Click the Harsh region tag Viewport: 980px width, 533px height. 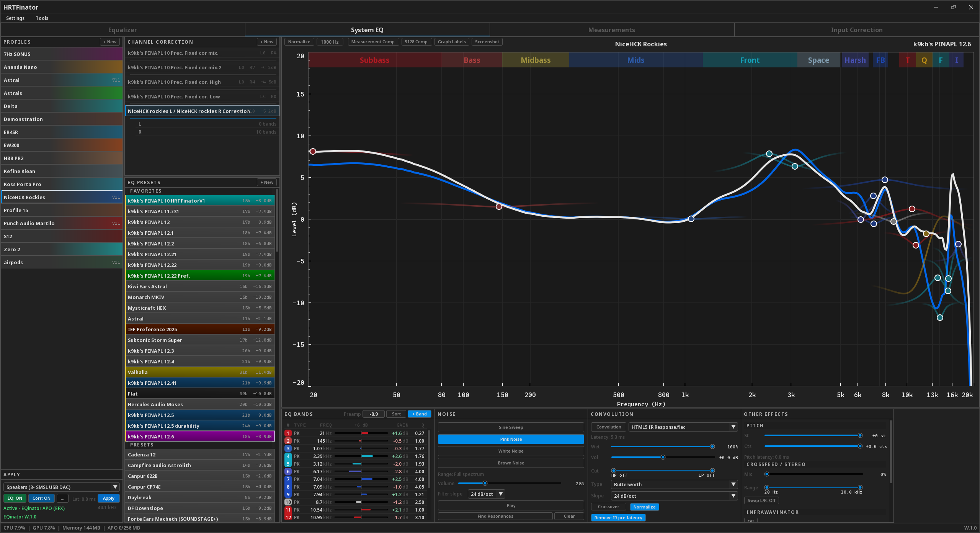pyautogui.click(x=855, y=60)
